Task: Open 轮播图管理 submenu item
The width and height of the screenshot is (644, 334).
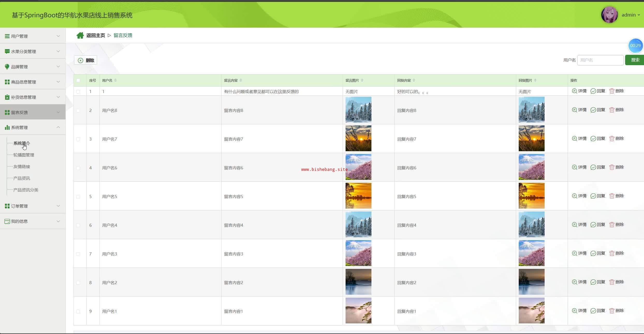Action: click(x=24, y=155)
